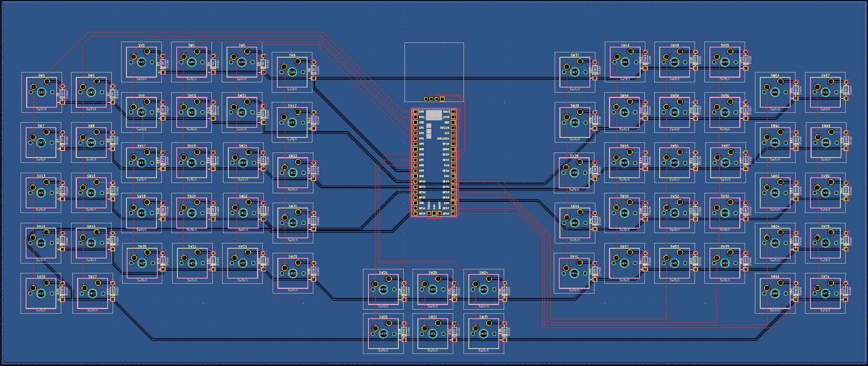Screen dimensions: 868x366
Task: Select the SW35 switch footprint
Action: [293, 273]
